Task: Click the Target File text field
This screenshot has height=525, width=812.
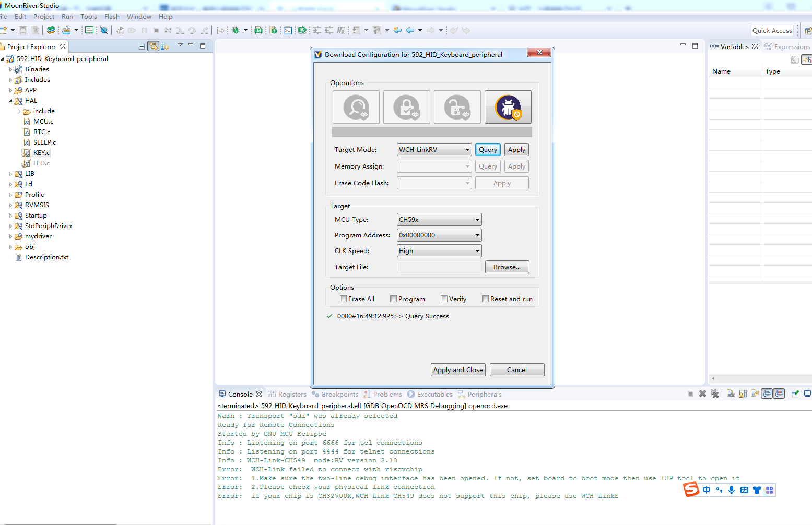Action: [x=439, y=267]
